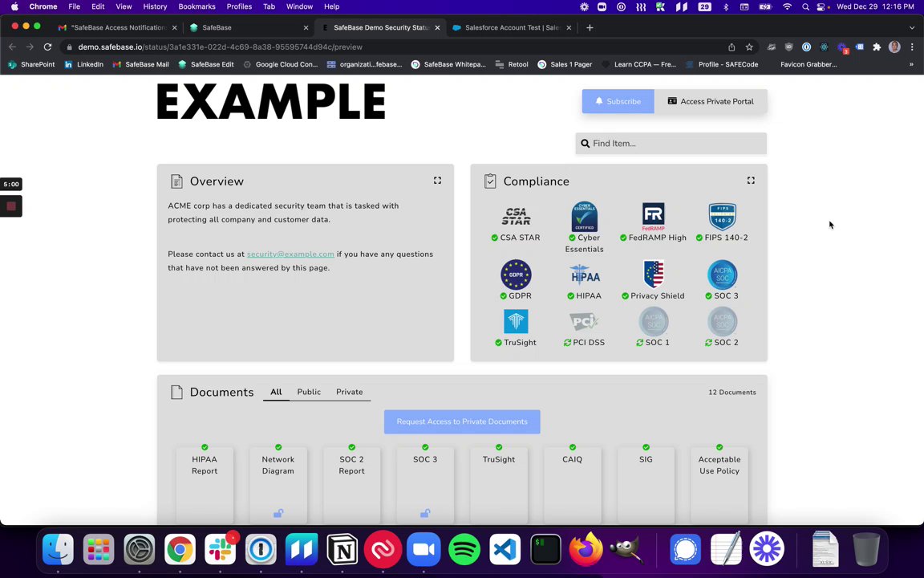Click the TruSight compliance logo
The width and height of the screenshot is (924, 578).
[516, 321]
